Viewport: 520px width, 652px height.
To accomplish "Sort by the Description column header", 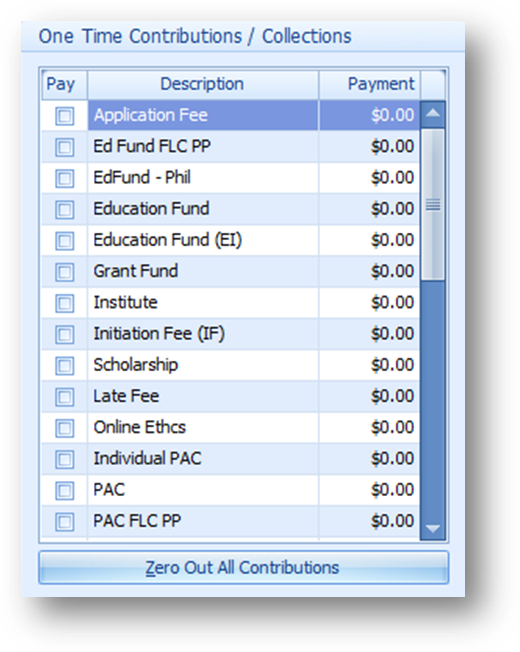I will click(x=203, y=84).
